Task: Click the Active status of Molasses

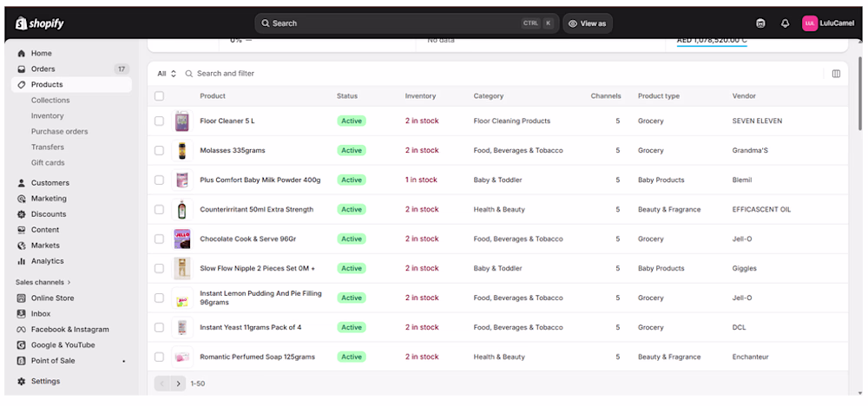Action: click(x=352, y=150)
